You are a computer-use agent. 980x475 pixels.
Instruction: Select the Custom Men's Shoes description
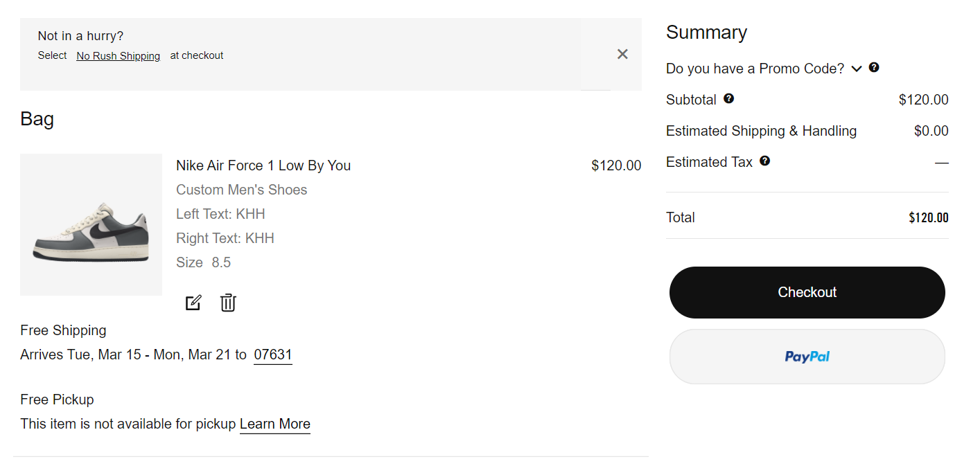click(x=241, y=190)
